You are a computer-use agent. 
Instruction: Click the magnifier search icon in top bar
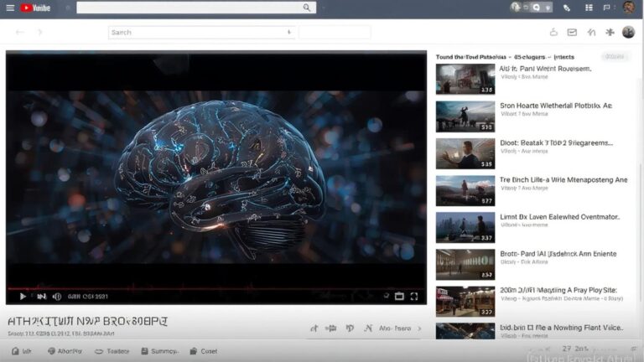click(x=306, y=8)
